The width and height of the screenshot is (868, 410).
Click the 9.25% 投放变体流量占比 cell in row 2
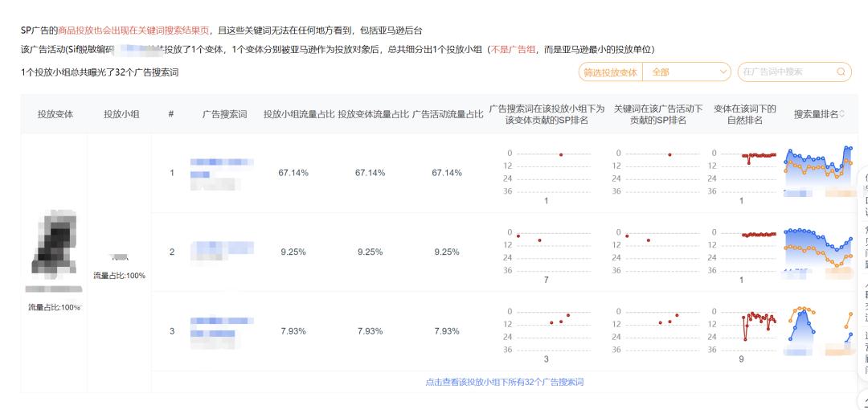click(370, 252)
